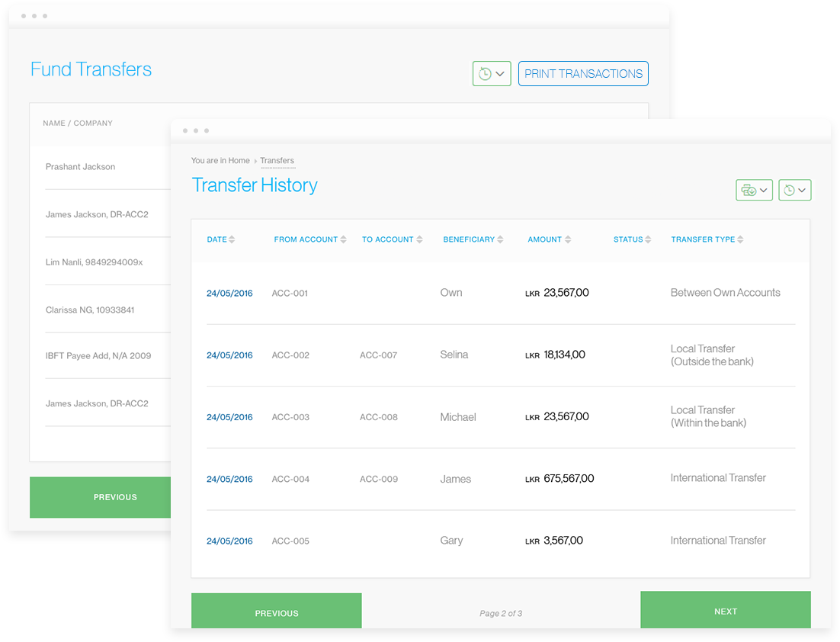Screen dimensions: 840x642
Task: Sort by To Account column arrows
Action: [x=419, y=239]
